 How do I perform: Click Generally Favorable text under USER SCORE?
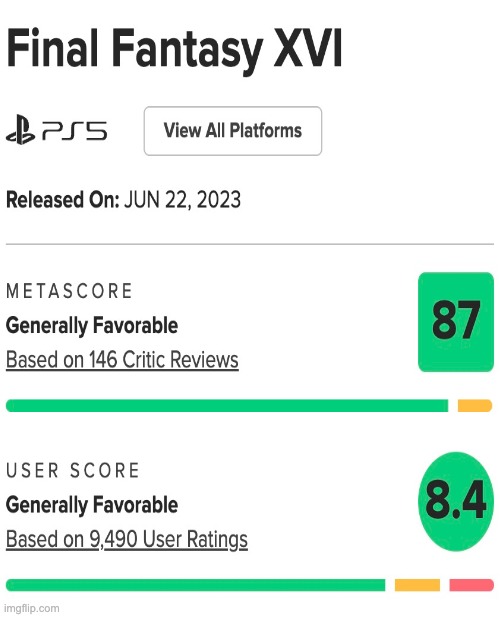(92, 505)
